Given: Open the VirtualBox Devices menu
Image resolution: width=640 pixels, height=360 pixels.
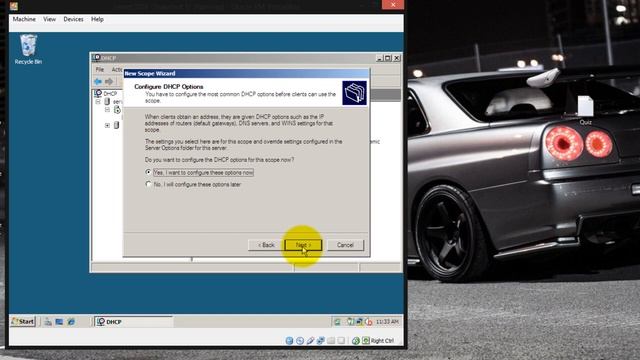Looking at the screenshot, I should tap(73, 19).
